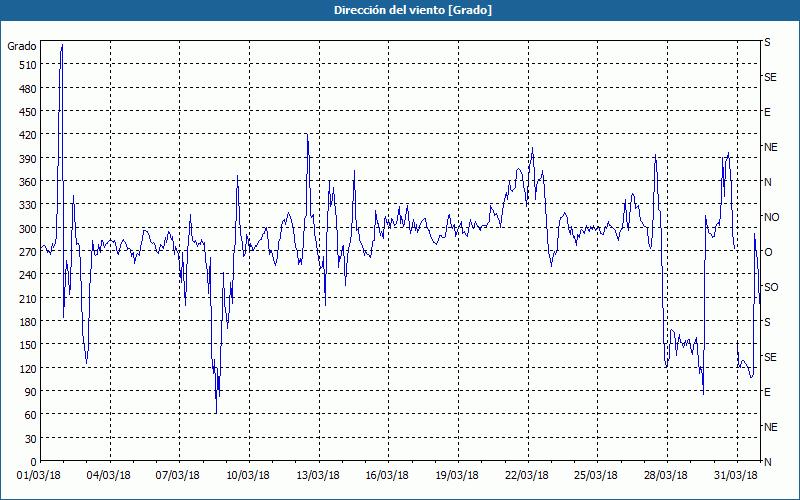Select the 420 y-axis value
800x500 pixels.
[x=28, y=135]
